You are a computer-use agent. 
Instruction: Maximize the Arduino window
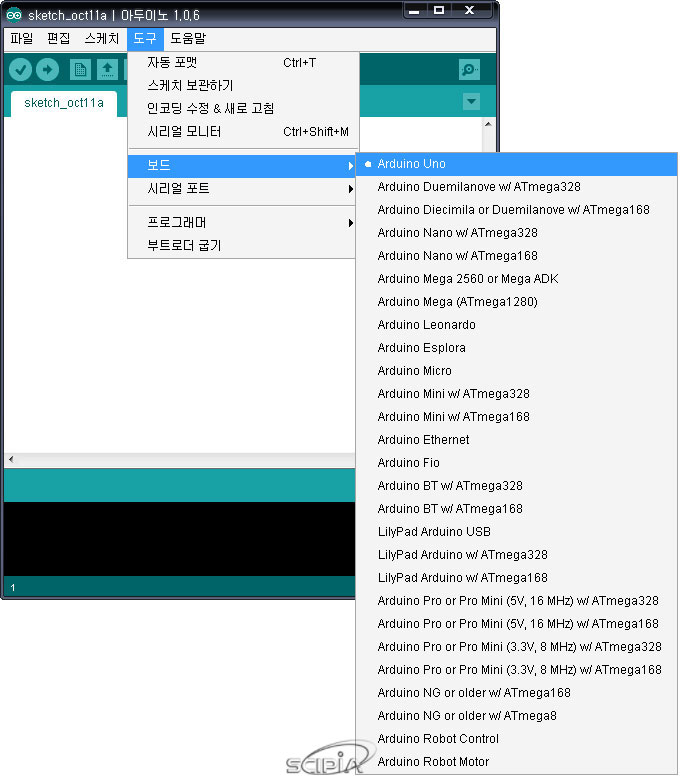point(439,10)
